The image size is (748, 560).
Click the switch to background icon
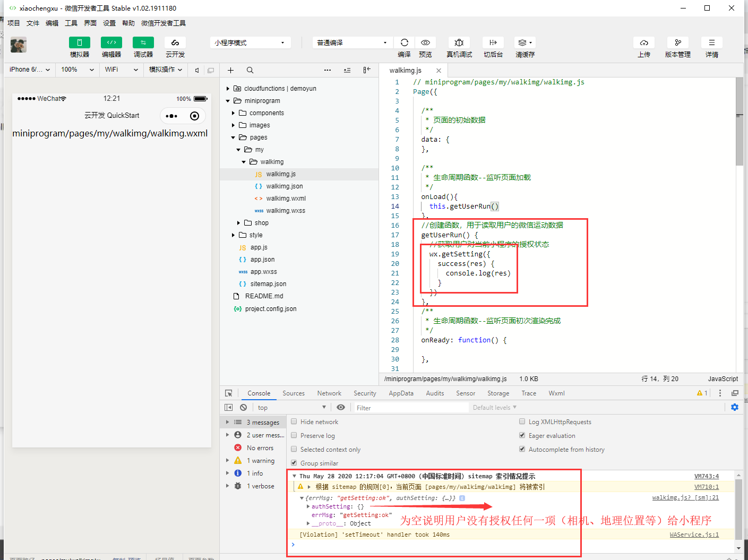click(493, 42)
